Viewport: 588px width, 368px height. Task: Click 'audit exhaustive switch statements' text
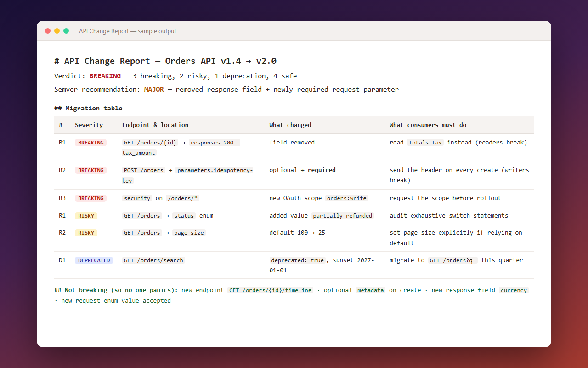[449, 216]
